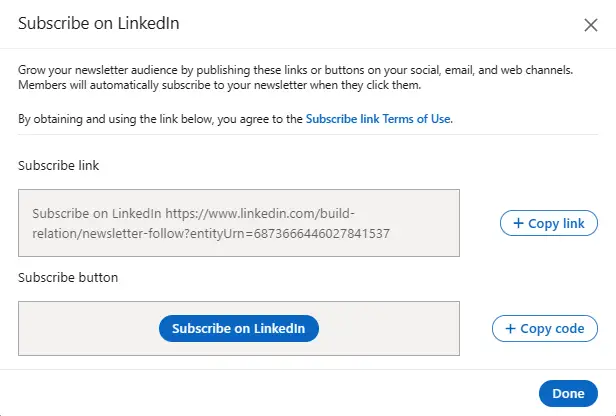Screen dimensions: 616x416
Task: Click the 'Subscribe button' section label
Action: [x=68, y=277]
